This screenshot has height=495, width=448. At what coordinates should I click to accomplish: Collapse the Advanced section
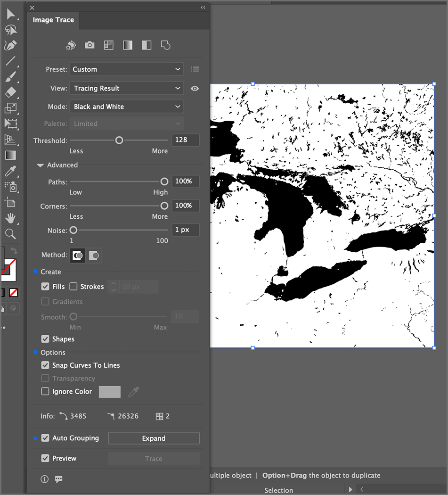pos(40,165)
